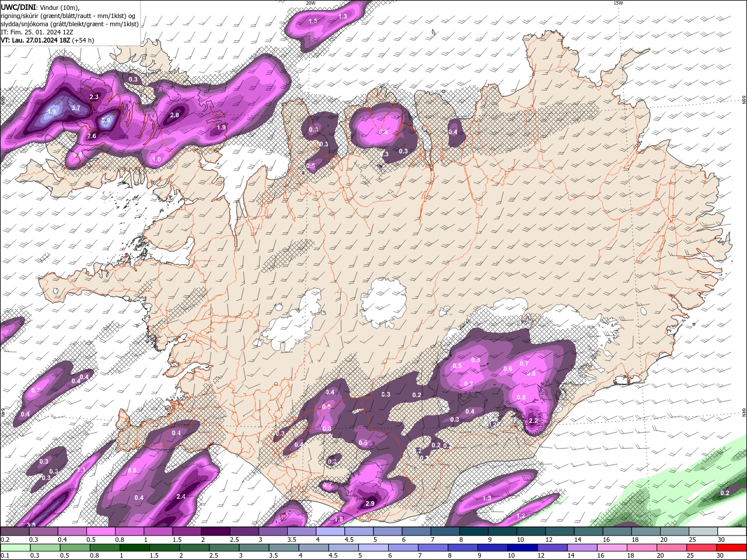Click the '0.1' label in the lower legend row
This screenshot has width=747, height=560.
pos(5,556)
